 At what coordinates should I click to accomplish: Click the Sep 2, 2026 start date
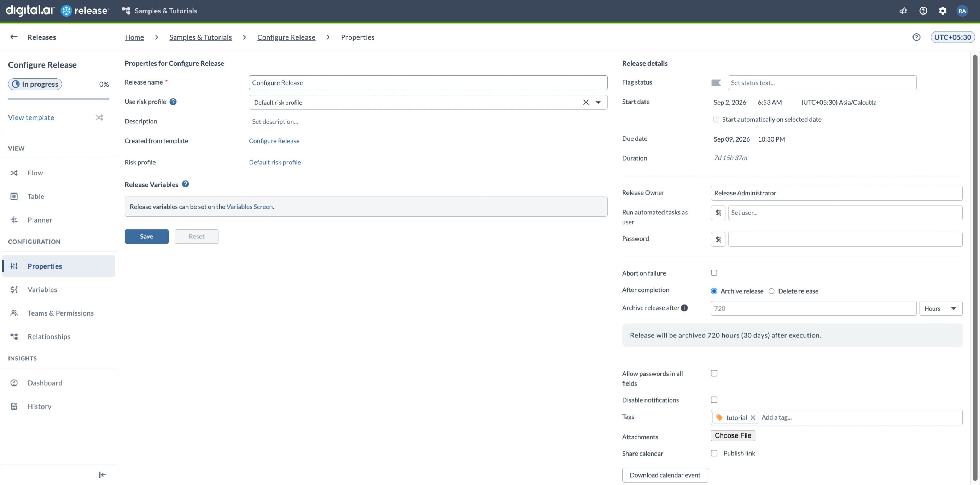[x=730, y=102]
